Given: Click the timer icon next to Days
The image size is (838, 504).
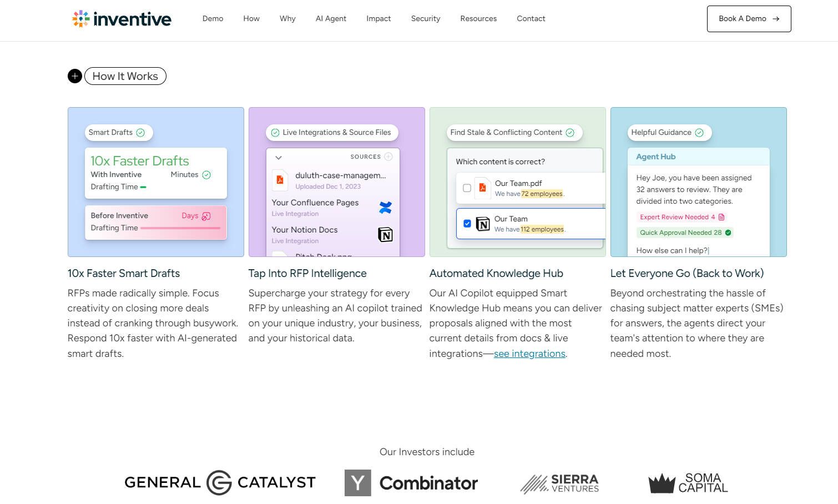Looking at the screenshot, I should click(x=206, y=215).
